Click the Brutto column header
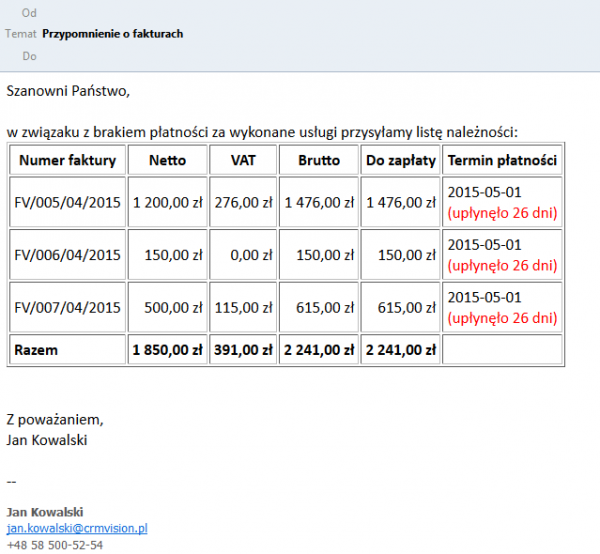Screen dimensions: 600x554 tap(318, 160)
